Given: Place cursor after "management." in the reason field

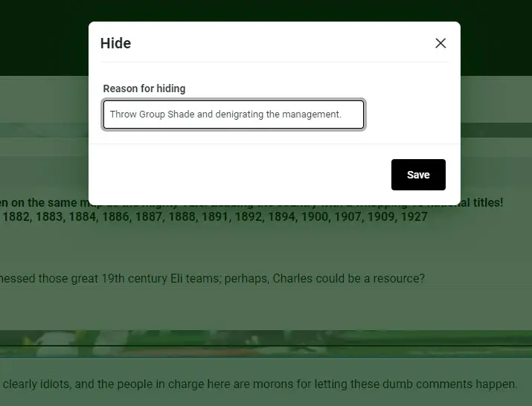Looking at the screenshot, I should [x=342, y=115].
